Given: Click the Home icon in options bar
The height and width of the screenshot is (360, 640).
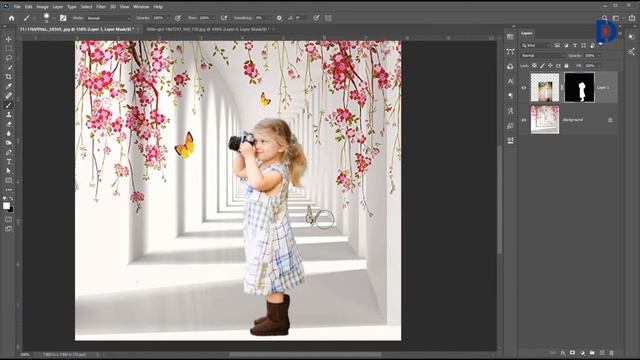Looking at the screenshot, I should 11,18.
